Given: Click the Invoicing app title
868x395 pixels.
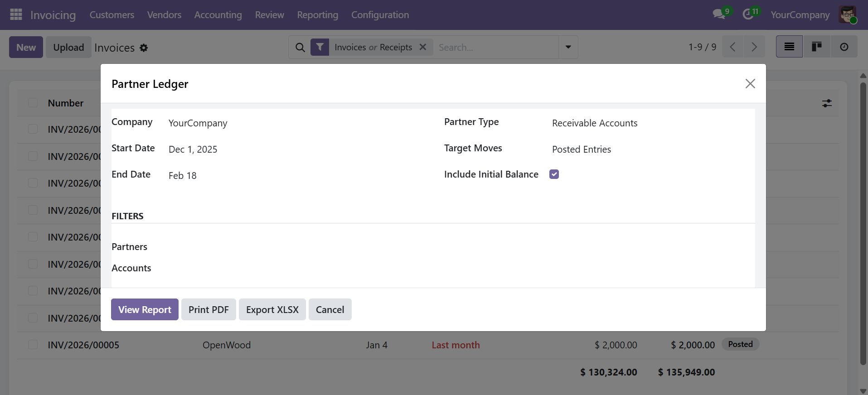Looking at the screenshot, I should coord(53,15).
